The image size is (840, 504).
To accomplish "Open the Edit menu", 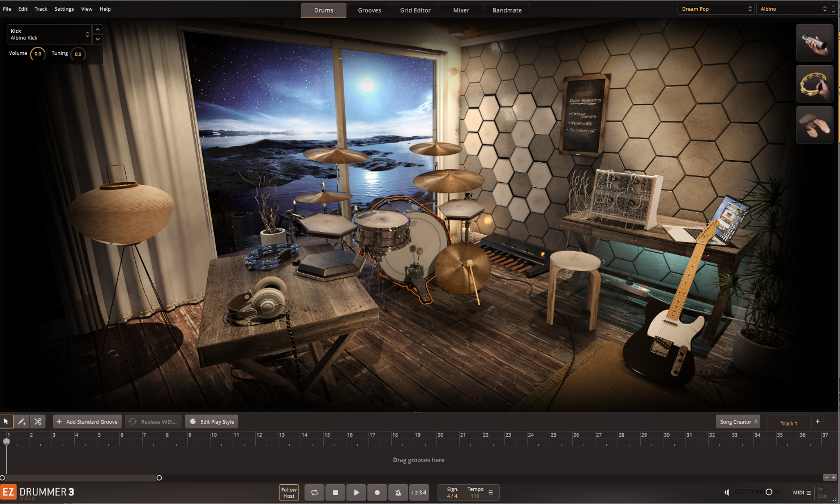I will click(x=23, y=9).
